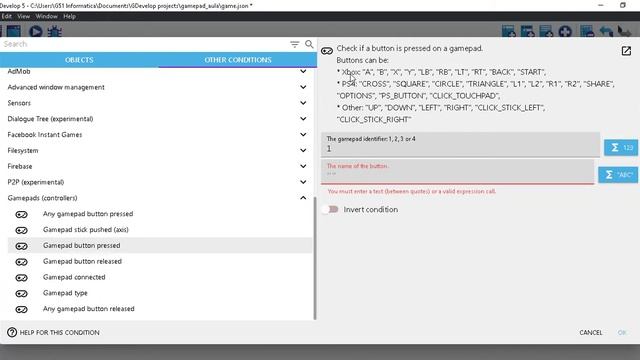Screen dimensions: 640x360
Task: Expand Dialogue Tree (experimental) category
Action: click(x=303, y=119)
